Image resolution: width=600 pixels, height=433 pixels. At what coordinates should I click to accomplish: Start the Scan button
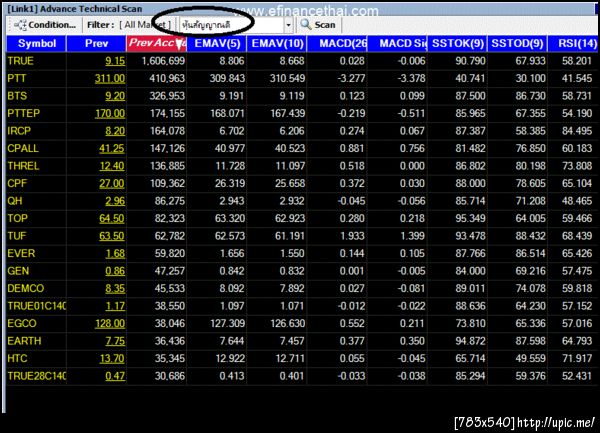318,24
